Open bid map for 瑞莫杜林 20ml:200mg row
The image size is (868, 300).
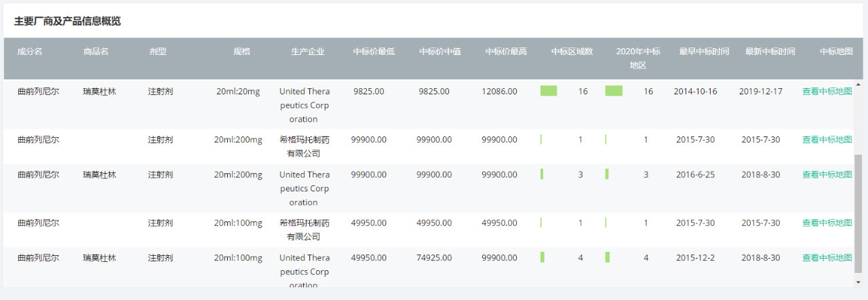(827, 174)
